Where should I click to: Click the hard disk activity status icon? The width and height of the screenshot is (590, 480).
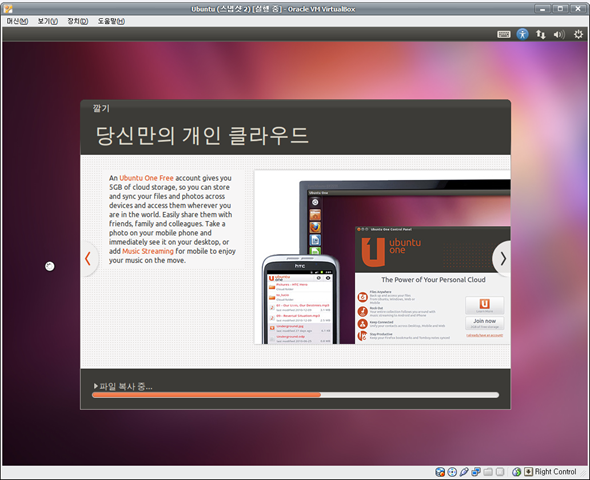pos(439,472)
